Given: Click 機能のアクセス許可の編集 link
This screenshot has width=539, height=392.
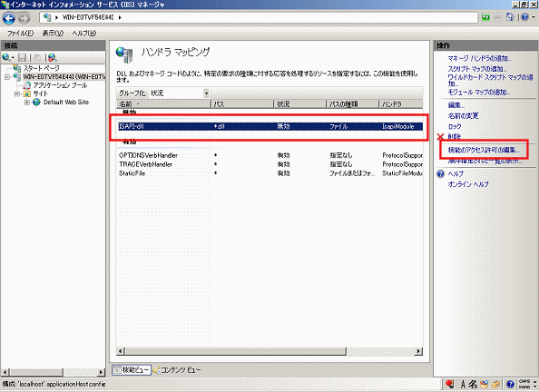Looking at the screenshot, I should tap(484, 151).
